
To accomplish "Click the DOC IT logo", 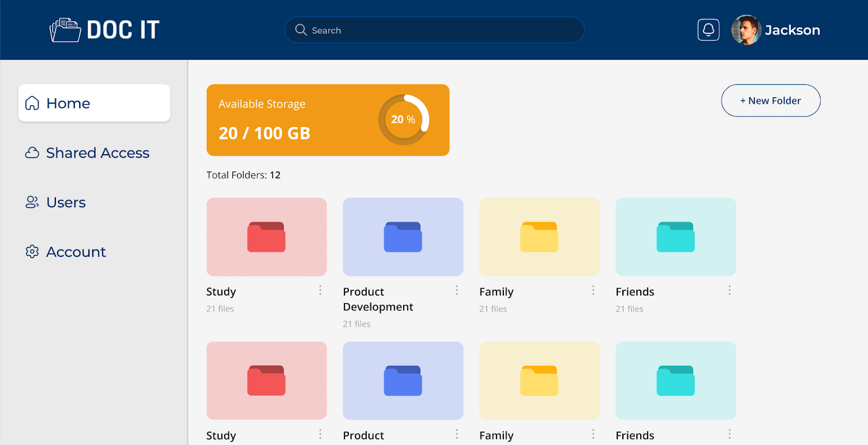I will (x=104, y=30).
